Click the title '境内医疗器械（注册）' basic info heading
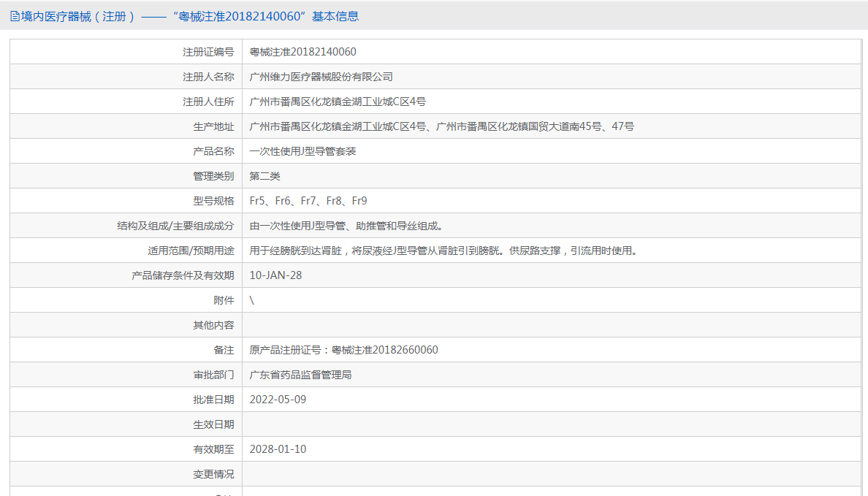Image resolution: width=868 pixels, height=496 pixels. (x=190, y=17)
